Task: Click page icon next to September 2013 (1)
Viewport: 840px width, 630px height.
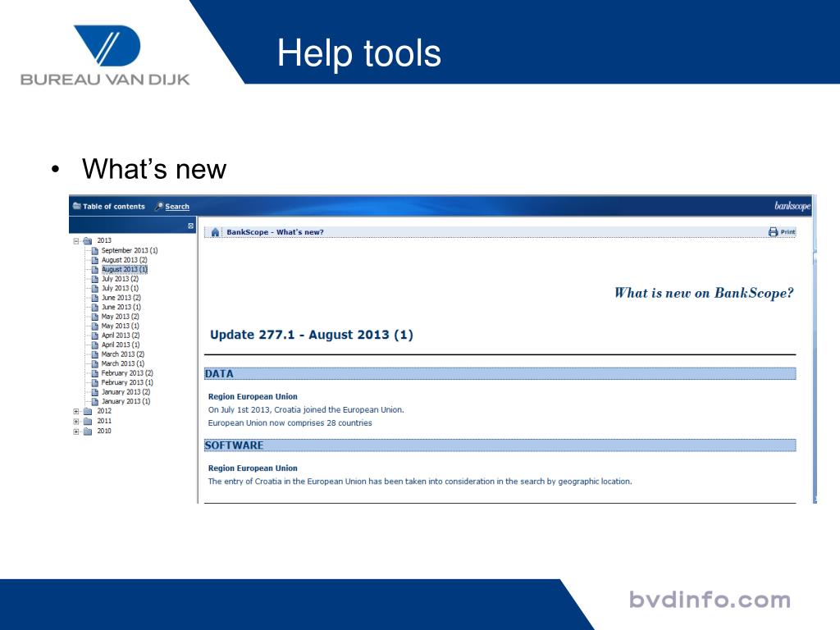Action: click(95, 250)
